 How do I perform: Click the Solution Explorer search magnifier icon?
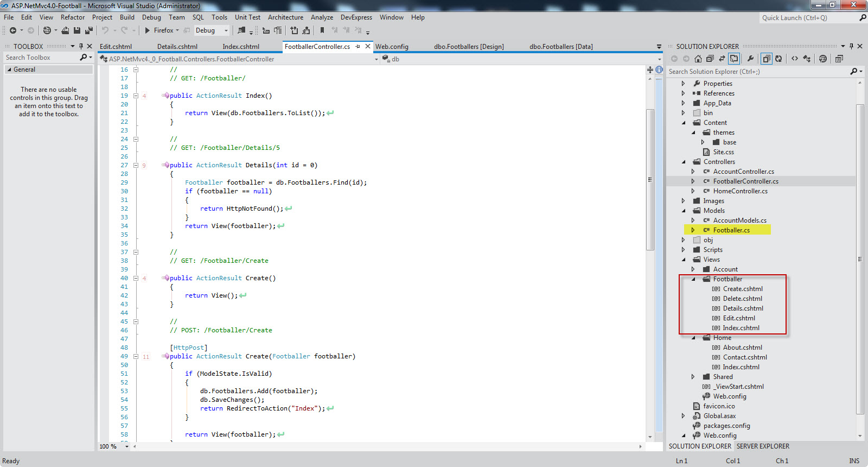tap(854, 71)
